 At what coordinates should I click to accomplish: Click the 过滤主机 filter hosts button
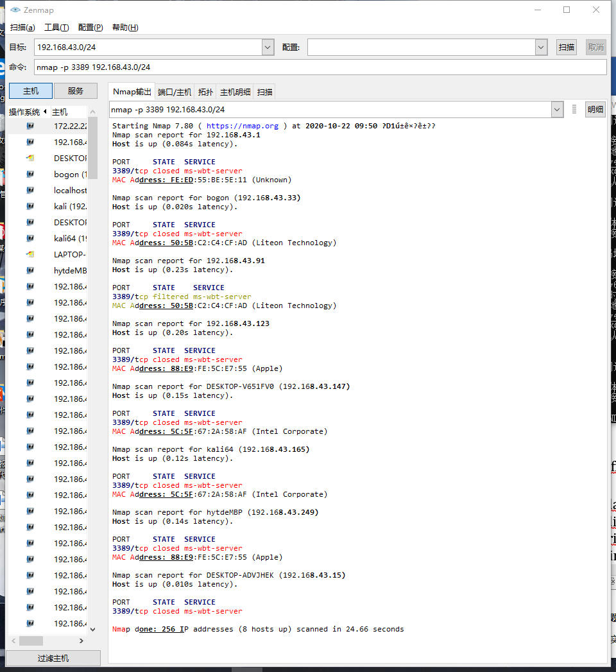point(53,659)
